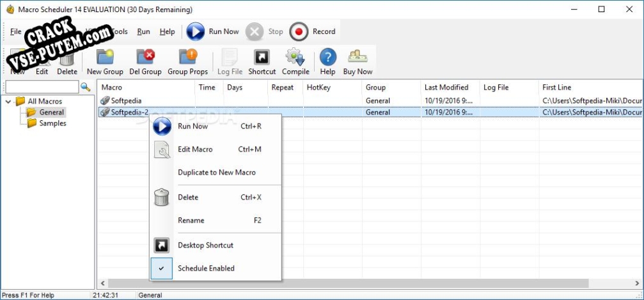This screenshot has height=300, width=644.
Task: Click the Delete trash can toolbar icon
Action: click(x=67, y=58)
